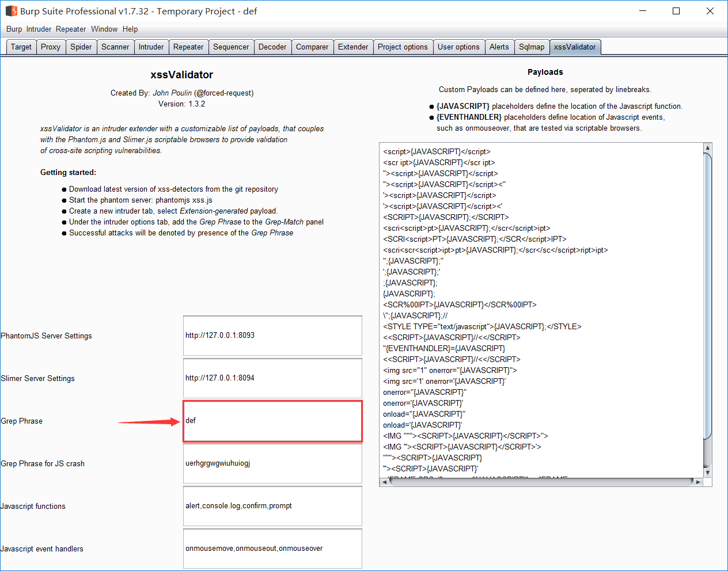Screen dimensions: 728x571
Task: Click the Javascript functions field
Action: 272,506
